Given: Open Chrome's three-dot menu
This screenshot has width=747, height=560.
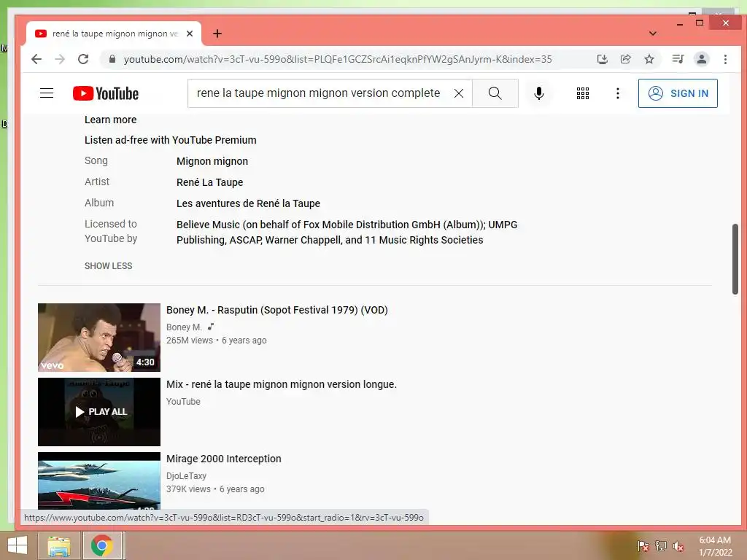Looking at the screenshot, I should [725, 59].
